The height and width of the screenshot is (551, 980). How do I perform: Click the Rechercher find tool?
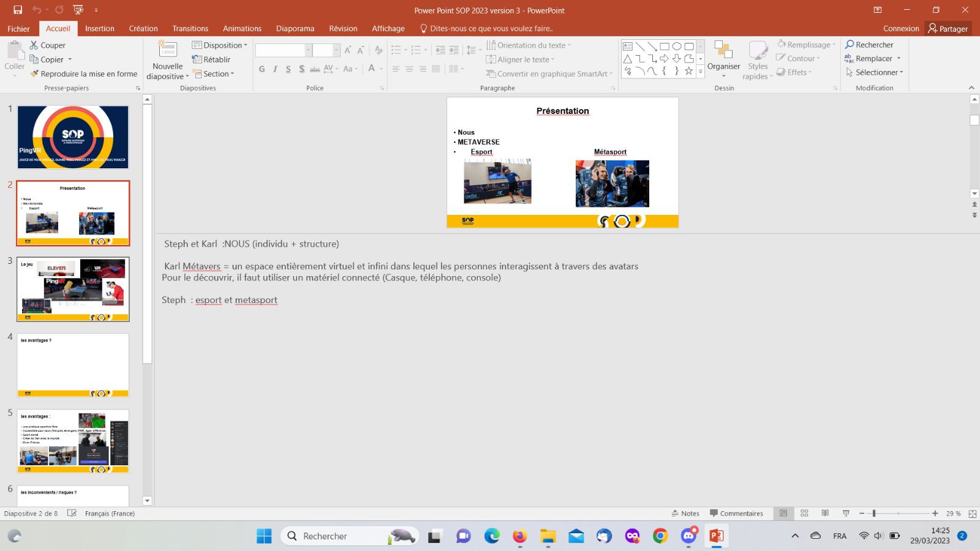tap(869, 45)
